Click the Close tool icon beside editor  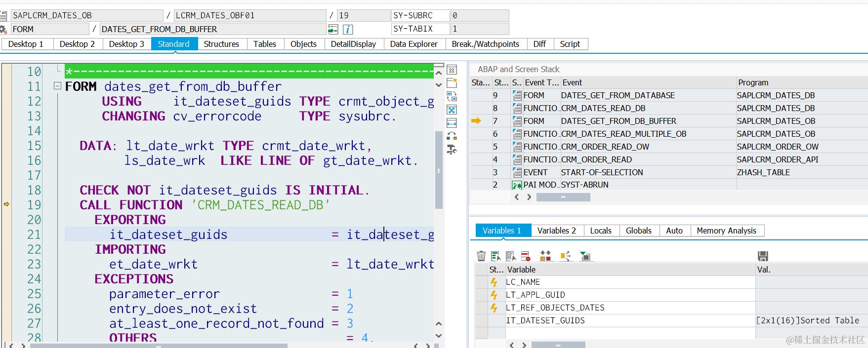pos(452,70)
